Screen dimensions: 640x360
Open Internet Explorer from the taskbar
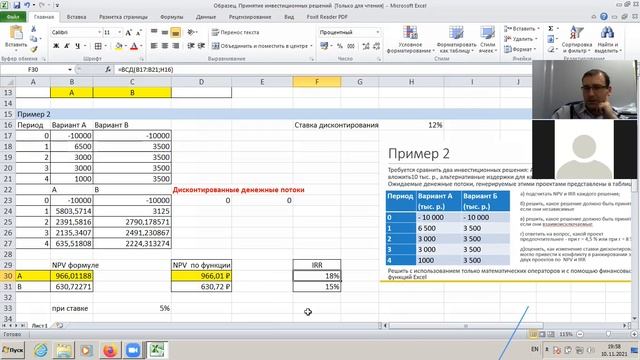(40, 350)
